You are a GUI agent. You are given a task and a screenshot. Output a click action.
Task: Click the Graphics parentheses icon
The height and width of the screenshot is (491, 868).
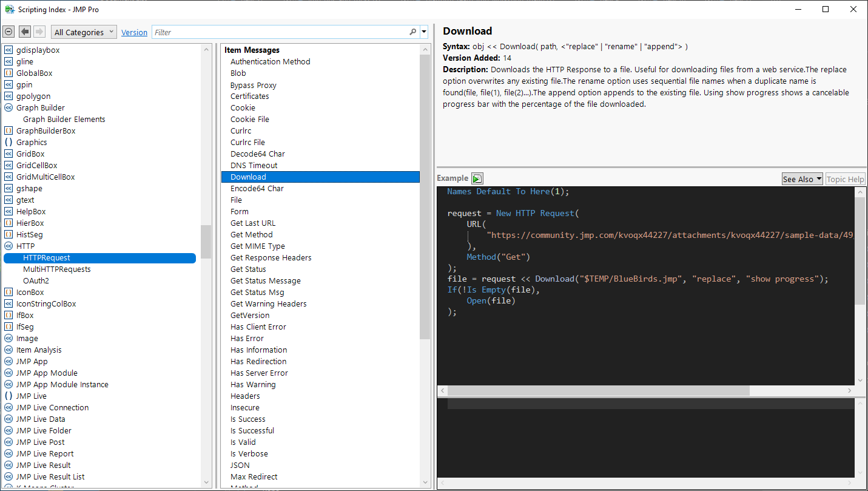[8, 143]
